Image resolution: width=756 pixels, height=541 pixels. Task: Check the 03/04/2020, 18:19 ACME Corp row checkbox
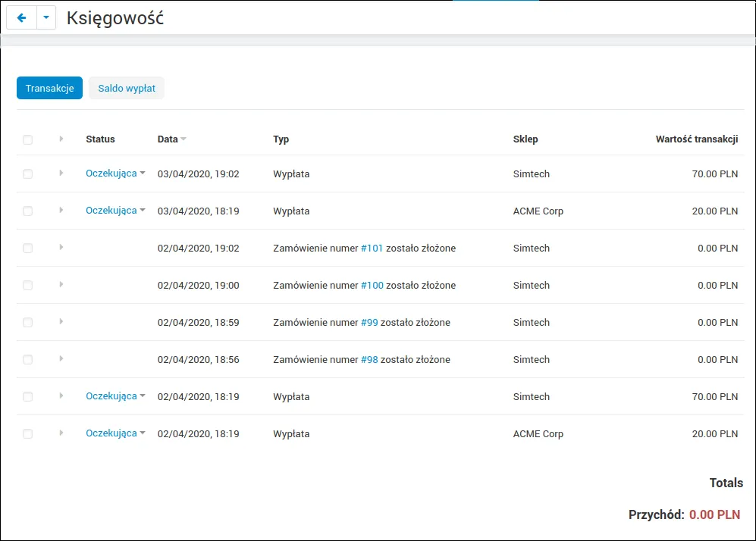click(27, 211)
